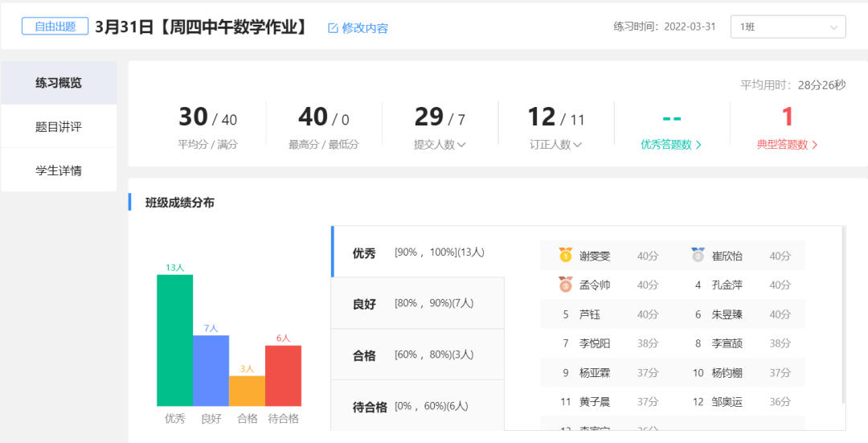Switch to the 练习概览 tab
This screenshot has width=868, height=443.
[x=59, y=83]
